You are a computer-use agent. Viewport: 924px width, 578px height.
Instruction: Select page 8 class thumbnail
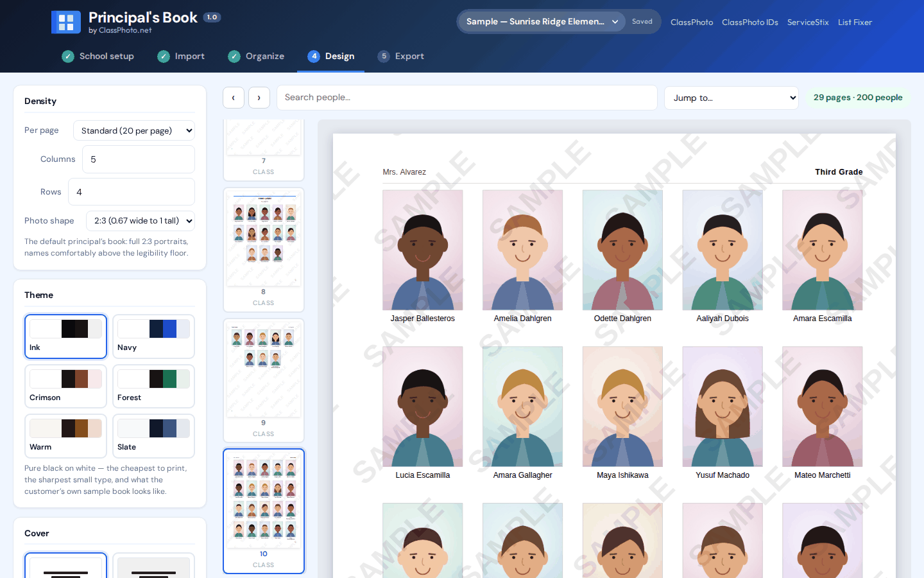click(264, 250)
